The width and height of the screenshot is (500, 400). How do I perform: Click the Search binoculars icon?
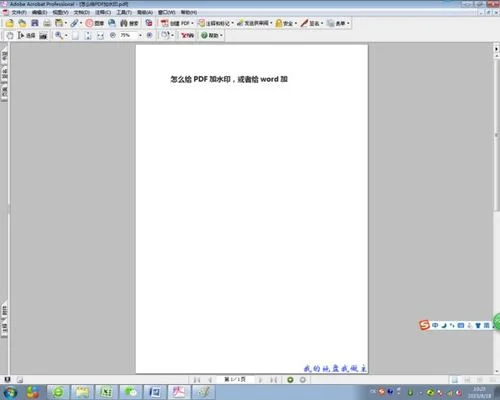[x=129, y=23]
